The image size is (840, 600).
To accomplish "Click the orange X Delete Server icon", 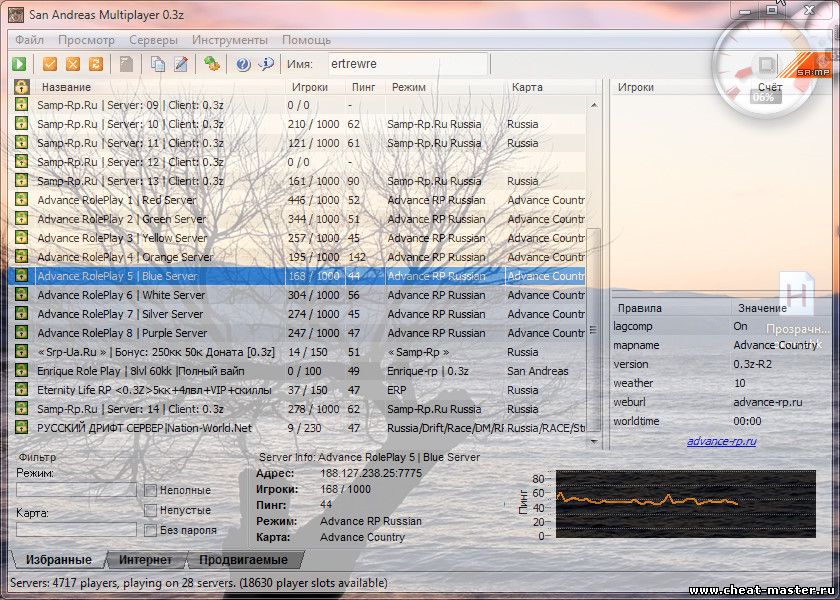I will [73, 64].
